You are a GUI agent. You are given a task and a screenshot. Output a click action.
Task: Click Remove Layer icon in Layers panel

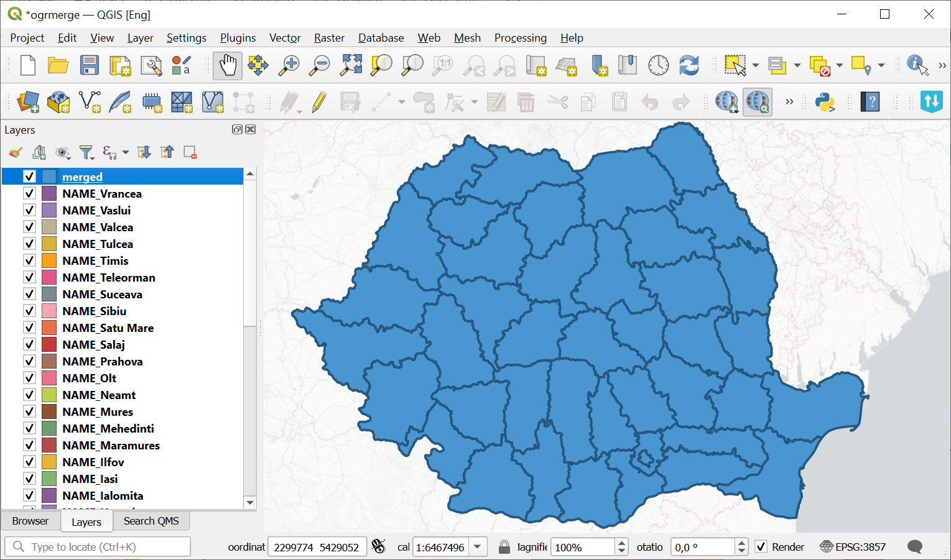tap(190, 152)
